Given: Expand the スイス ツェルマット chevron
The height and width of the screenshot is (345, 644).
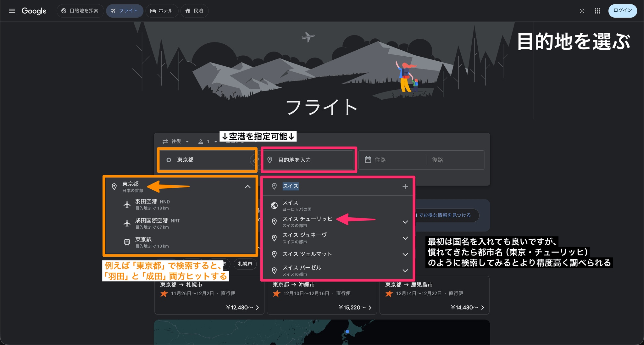Looking at the screenshot, I should 405,254.
